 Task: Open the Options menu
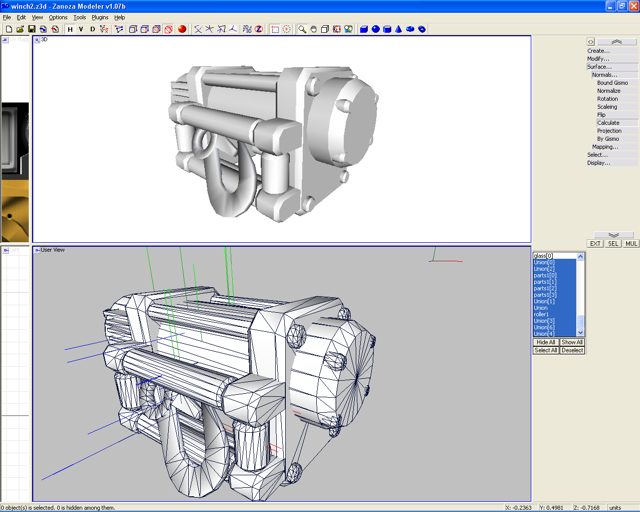[x=59, y=17]
